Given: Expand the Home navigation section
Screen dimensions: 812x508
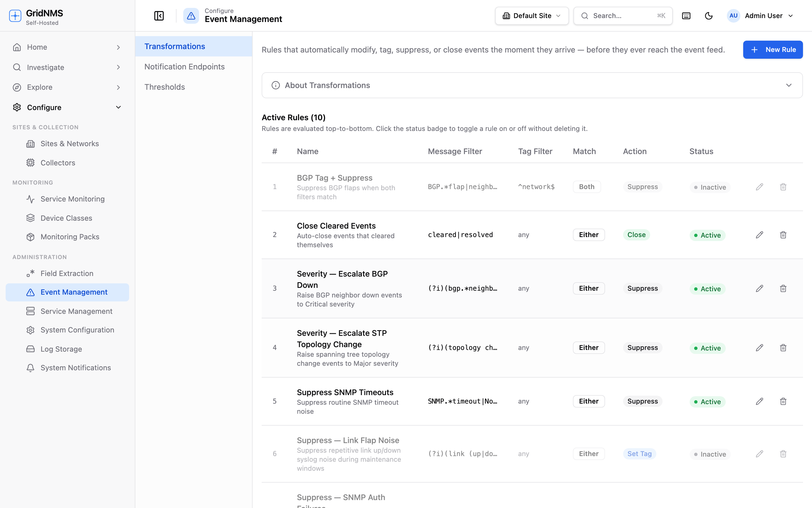Looking at the screenshot, I should click(67, 47).
